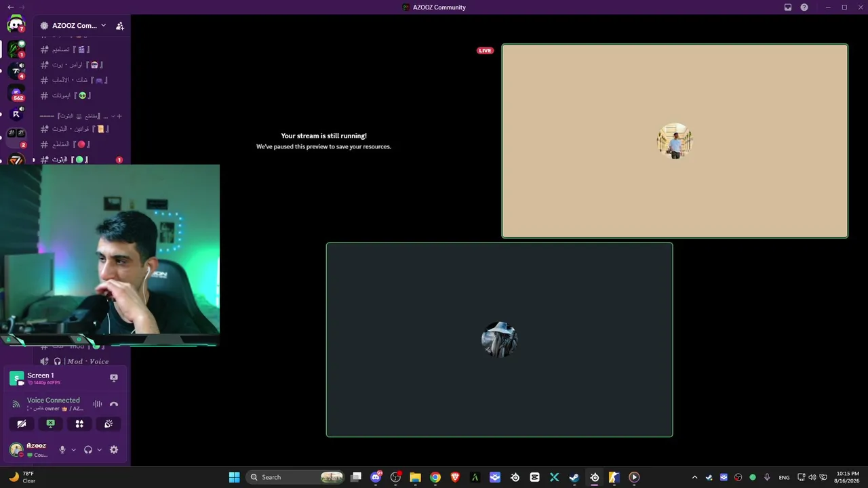
Task: Open Discord direct messages home icon
Action: point(16,25)
